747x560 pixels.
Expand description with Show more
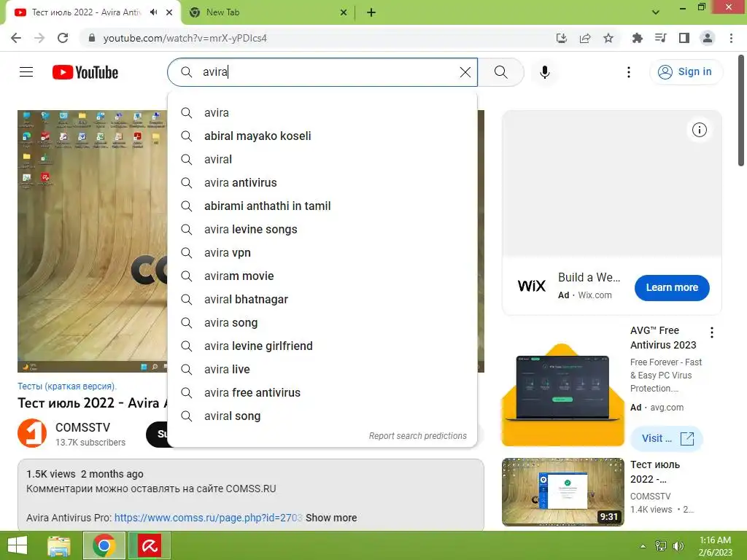(x=331, y=518)
